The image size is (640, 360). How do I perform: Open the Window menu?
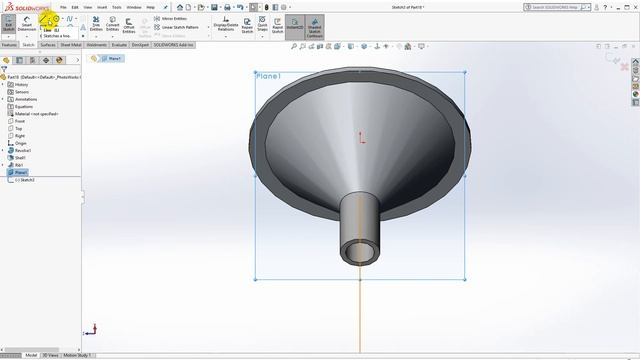[134, 7]
